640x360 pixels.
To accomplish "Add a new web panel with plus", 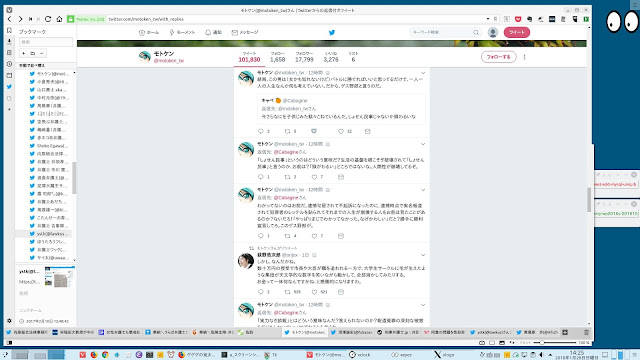I will [x=9, y=109].
